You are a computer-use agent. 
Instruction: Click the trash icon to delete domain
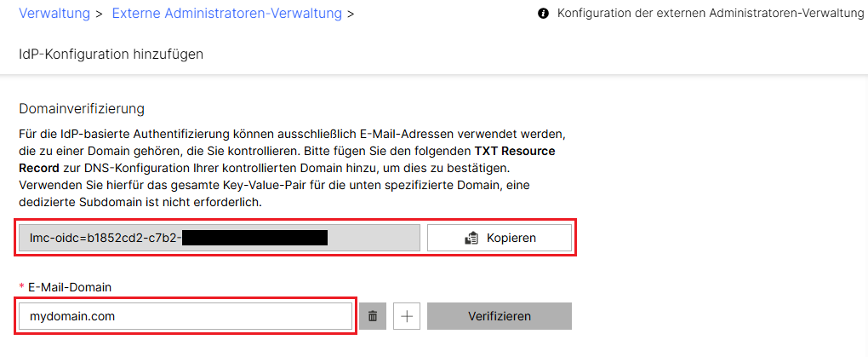[x=372, y=316]
